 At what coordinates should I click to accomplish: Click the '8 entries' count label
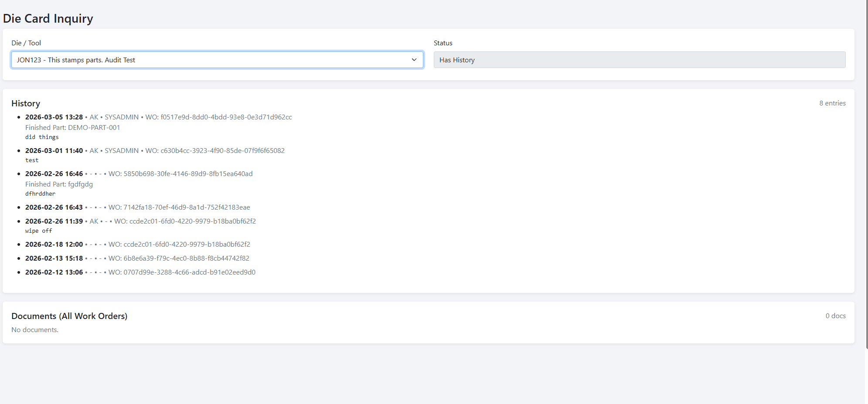[x=832, y=103]
